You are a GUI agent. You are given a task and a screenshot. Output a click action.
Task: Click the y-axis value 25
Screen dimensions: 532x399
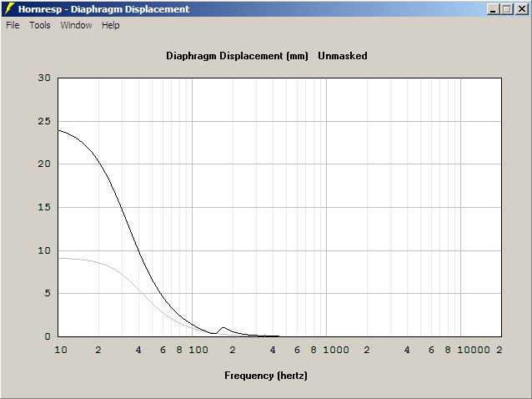click(x=44, y=121)
